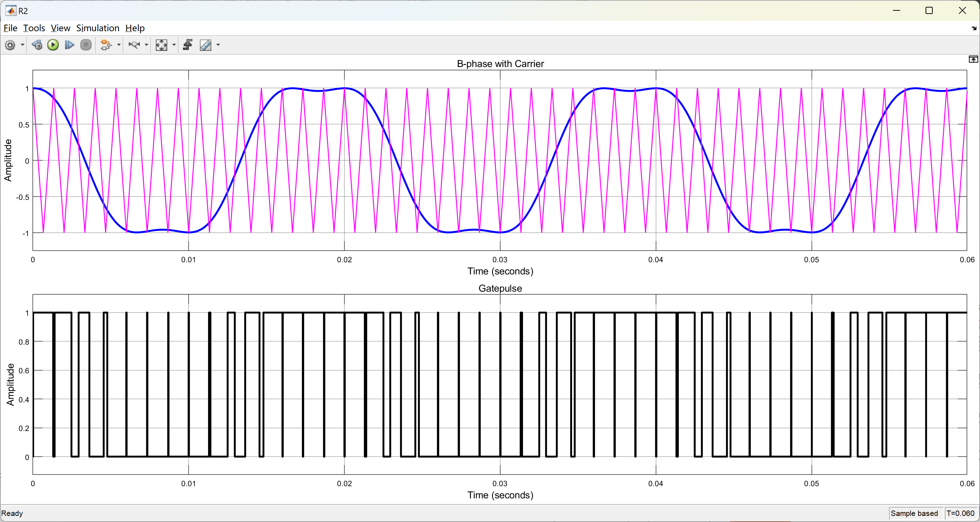Image resolution: width=980 pixels, height=522 pixels.
Task: Open the Simulation menu
Action: (x=98, y=28)
